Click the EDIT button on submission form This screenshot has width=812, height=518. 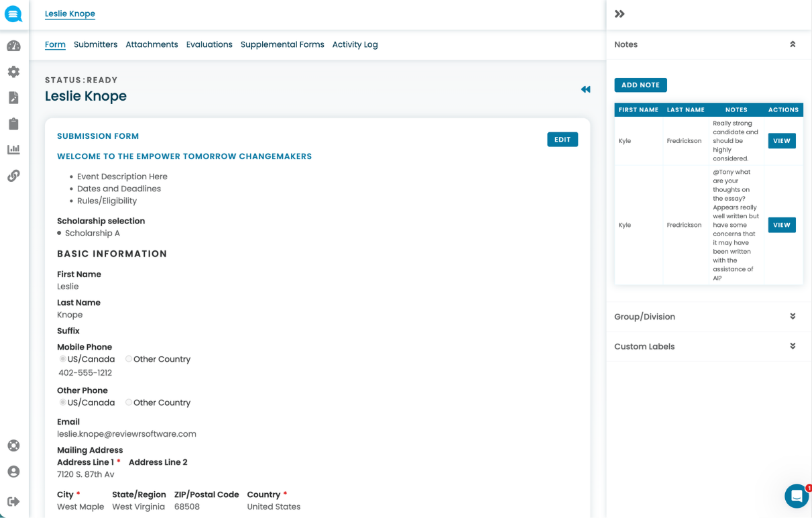563,140
